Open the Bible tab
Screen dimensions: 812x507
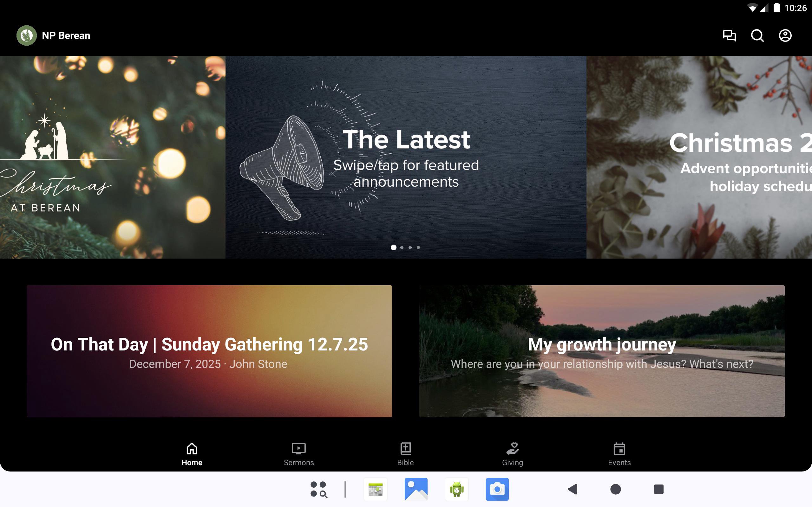(405, 454)
